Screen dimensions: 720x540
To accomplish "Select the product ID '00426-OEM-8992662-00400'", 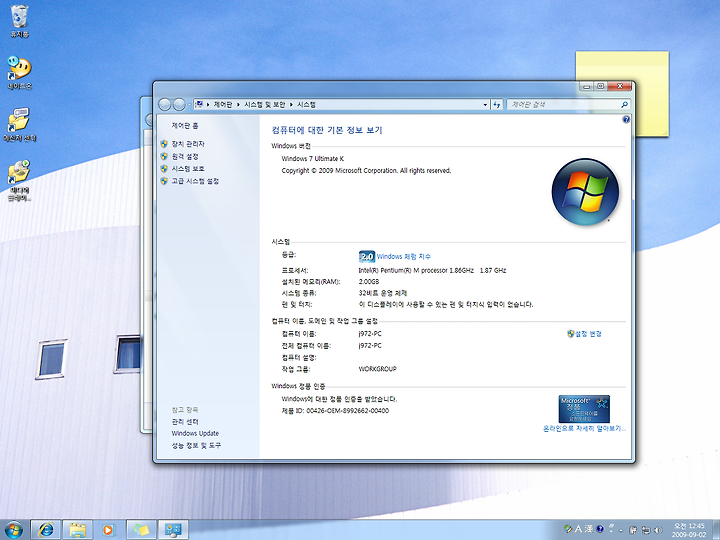I will click(348, 411).
